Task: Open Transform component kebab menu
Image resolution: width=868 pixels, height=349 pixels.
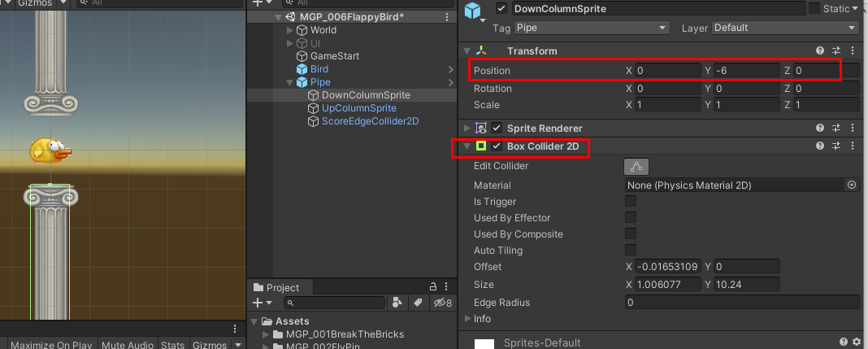Action: point(853,51)
